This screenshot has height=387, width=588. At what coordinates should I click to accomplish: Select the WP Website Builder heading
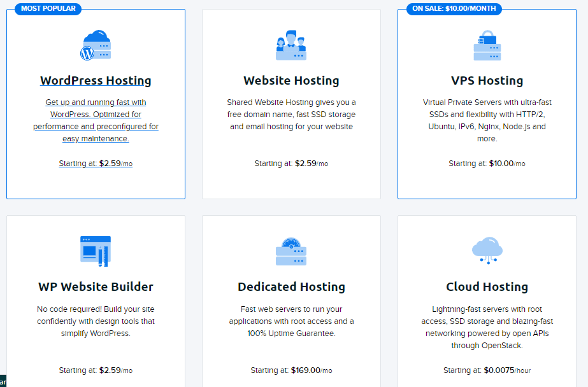tap(96, 286)
